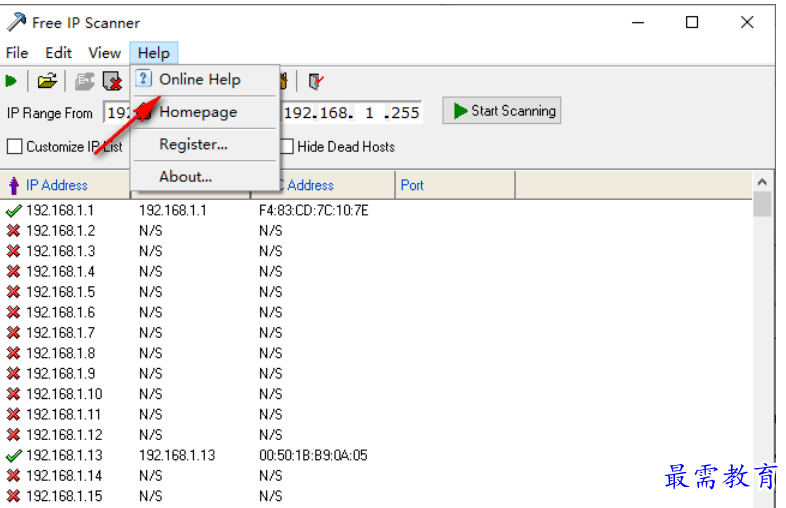Click the red X icon for 192.168.1.9

14,374
